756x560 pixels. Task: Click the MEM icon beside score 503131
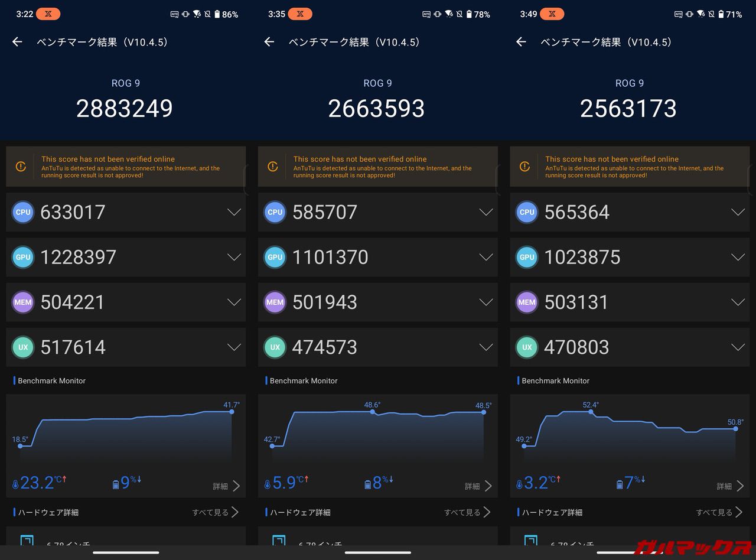tap(527, 302)
